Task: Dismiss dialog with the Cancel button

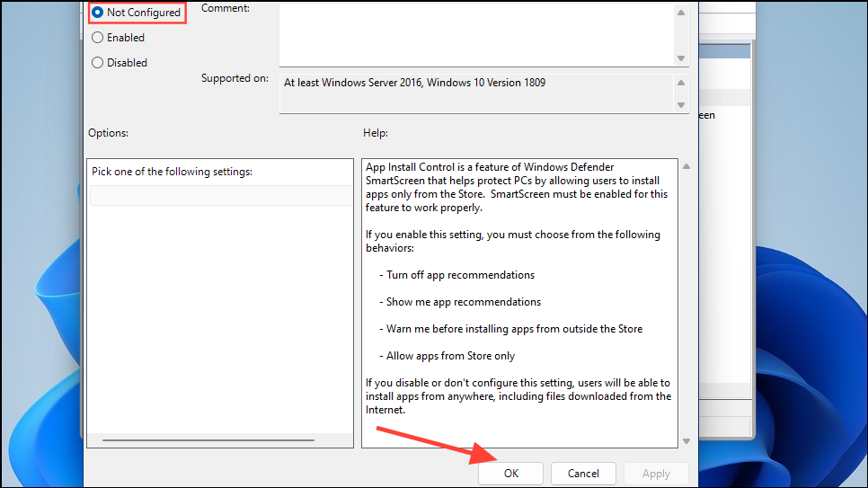Action: point(583,474)
